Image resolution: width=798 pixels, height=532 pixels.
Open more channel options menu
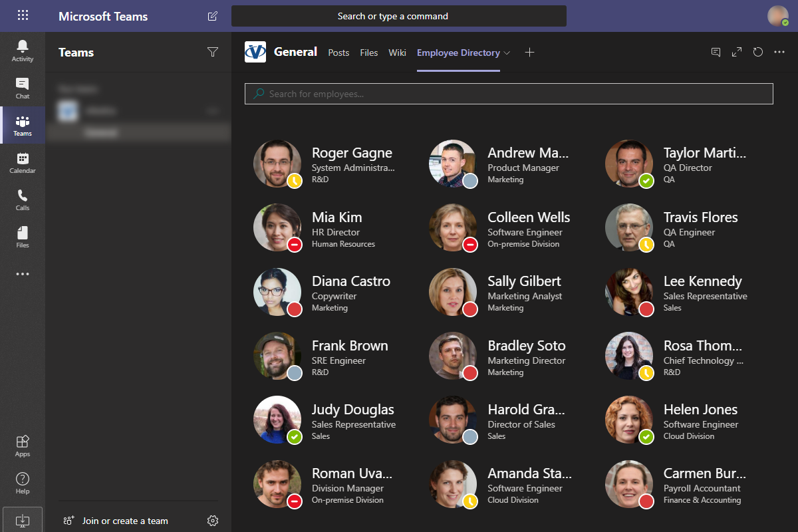tap(780, 52)
